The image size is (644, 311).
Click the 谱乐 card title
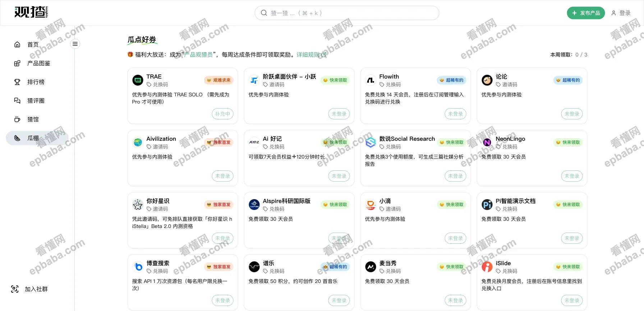[268, 263]
